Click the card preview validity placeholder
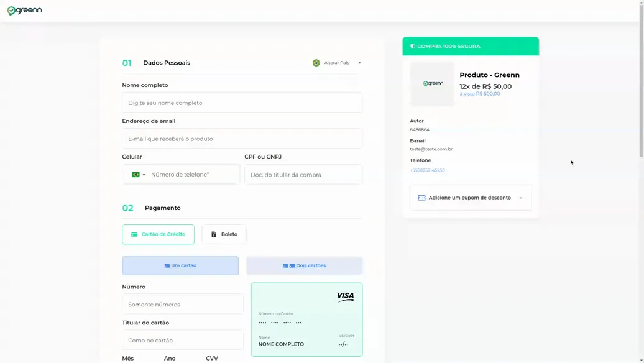Image resolution: width=644 pixels, height=363 pixels. tap(343, 344)
